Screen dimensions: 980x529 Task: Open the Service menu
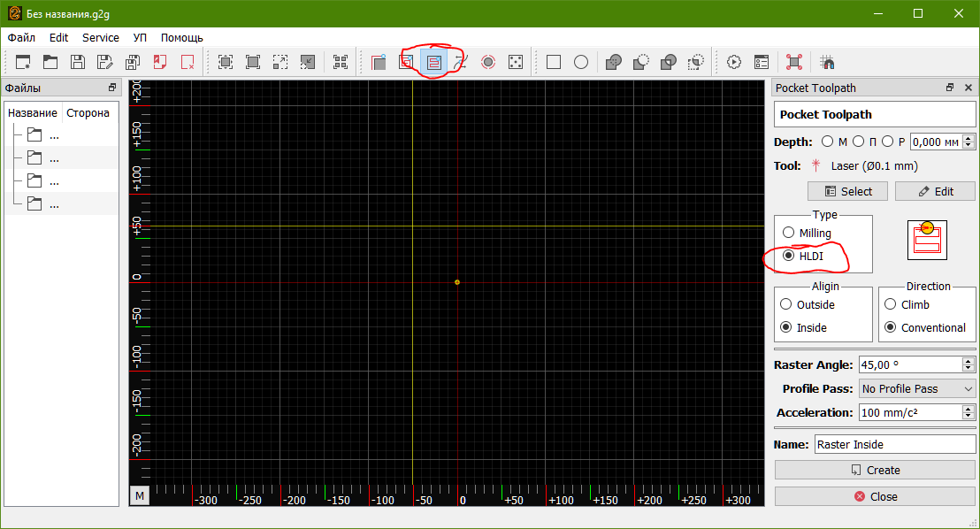[x=101, y=37]
